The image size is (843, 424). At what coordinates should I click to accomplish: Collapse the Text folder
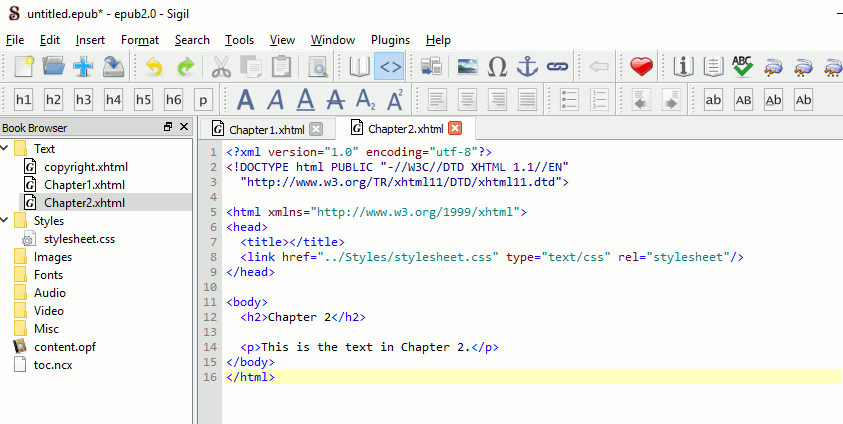point(5,148)
